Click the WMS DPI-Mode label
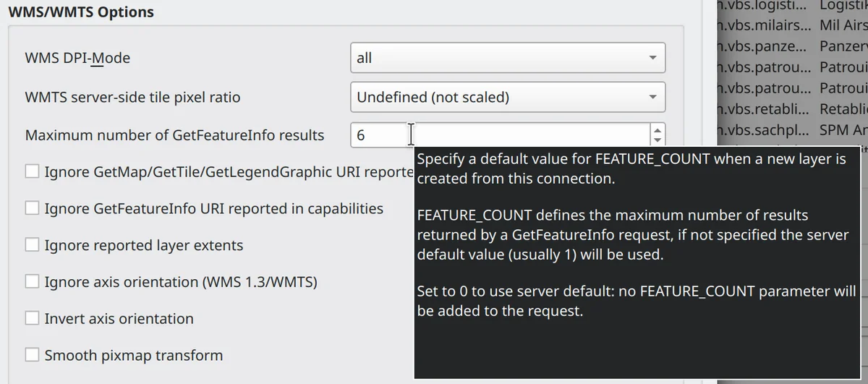This screenshot has height=384, width=868. 78,58
